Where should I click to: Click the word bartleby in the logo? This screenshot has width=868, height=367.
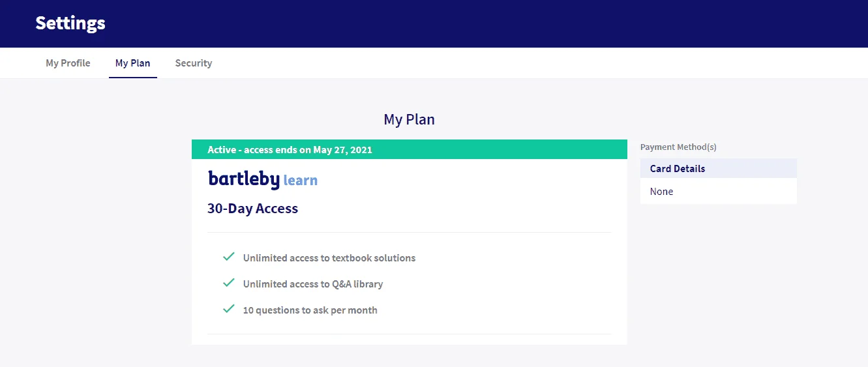click(244, 179)
